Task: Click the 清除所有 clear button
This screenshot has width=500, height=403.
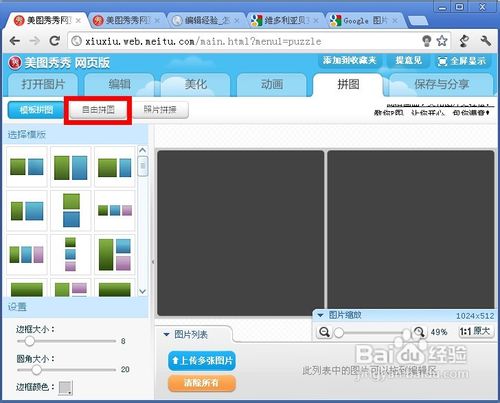Action: coord(202,383)
